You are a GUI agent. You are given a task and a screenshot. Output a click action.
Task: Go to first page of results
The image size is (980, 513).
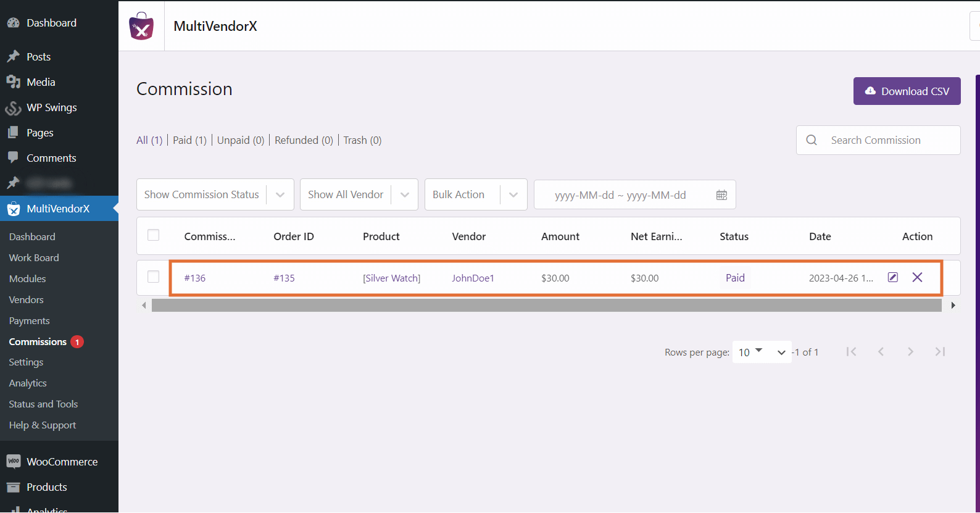coord(852,352)
